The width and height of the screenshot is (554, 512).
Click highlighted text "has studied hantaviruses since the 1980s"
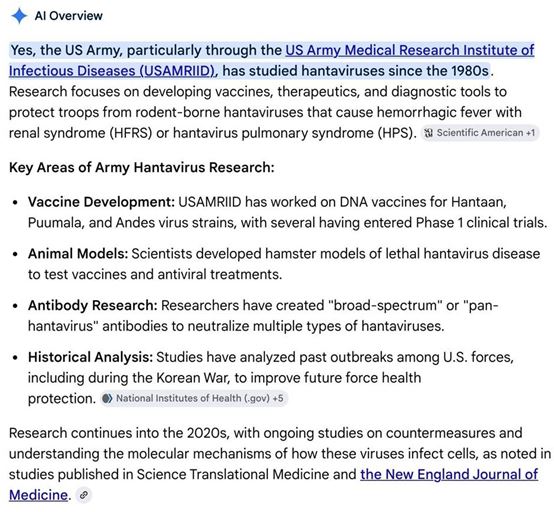(355, 71)
